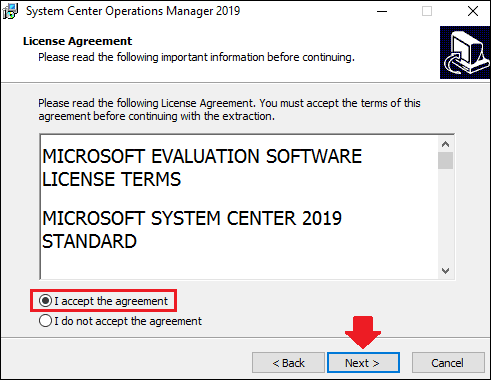Click the setup computer graphic icon
The height and width of the screenshot is (380, 491).
465,53
